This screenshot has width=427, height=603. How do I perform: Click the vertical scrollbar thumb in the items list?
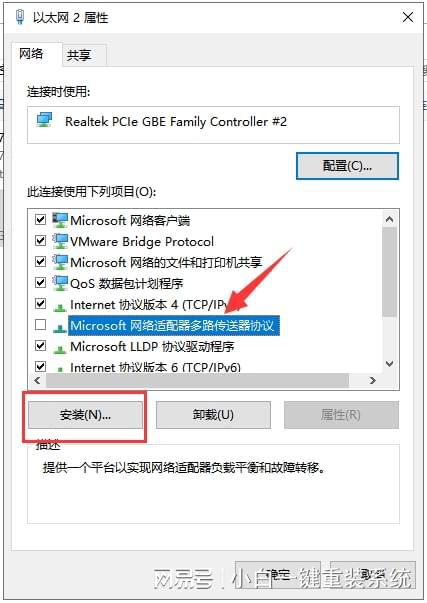click(x=389, y=272)
